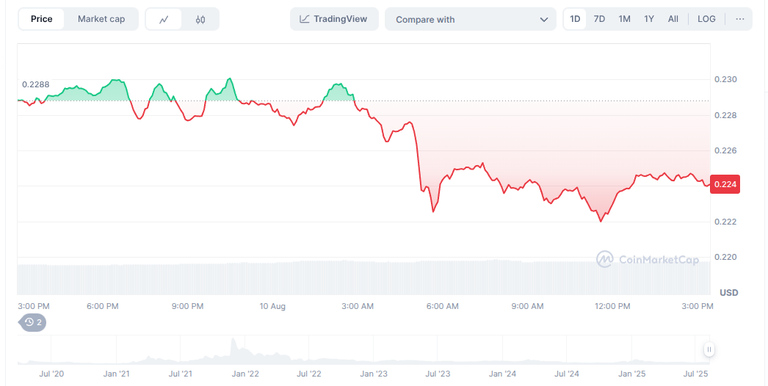
Task: Select the 1M time range
Action: 624,19
